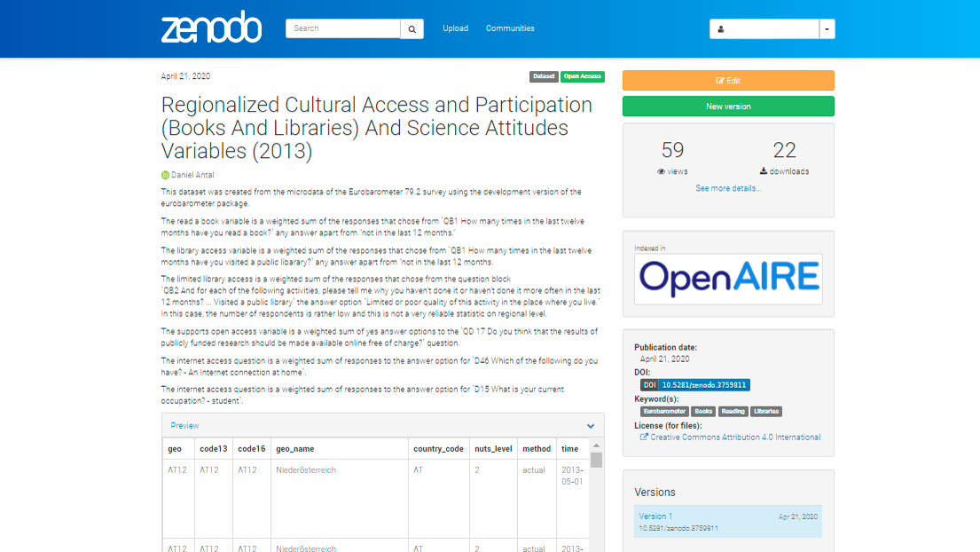Open the user account dropdown caret
980x552 pixels.
tap(827, 29)
